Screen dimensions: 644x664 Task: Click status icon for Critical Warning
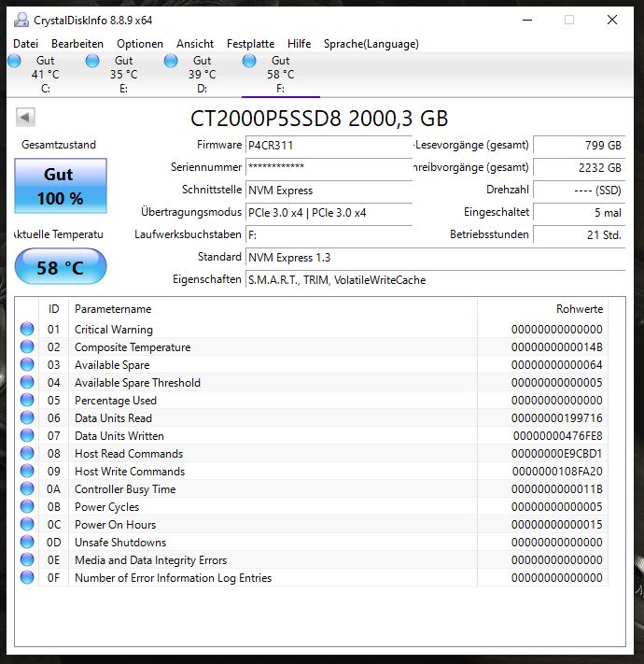[x=27, y=329]
